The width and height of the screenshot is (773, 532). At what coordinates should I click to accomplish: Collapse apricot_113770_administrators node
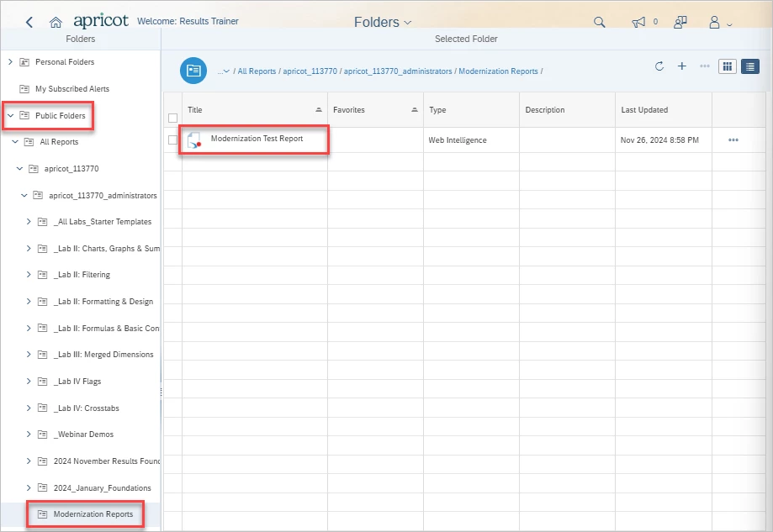(24, 196)
